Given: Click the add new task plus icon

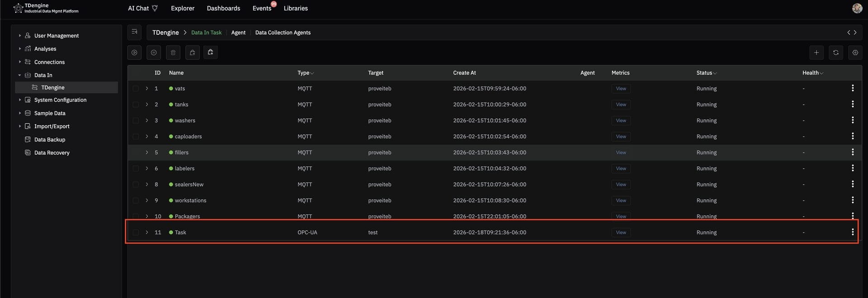Looking at the screenshot, I should 816,53.
